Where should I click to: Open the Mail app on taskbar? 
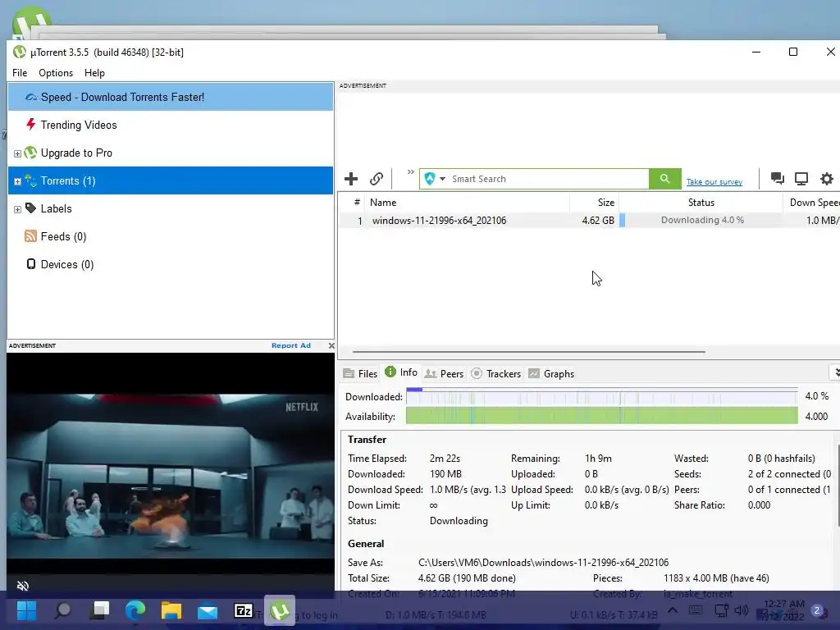208,610
